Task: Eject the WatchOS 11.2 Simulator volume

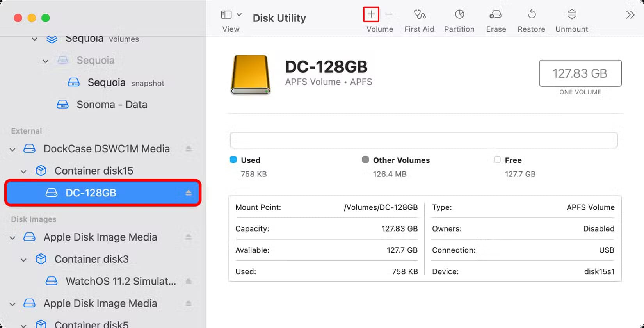Action: click(x=189, y=281)
